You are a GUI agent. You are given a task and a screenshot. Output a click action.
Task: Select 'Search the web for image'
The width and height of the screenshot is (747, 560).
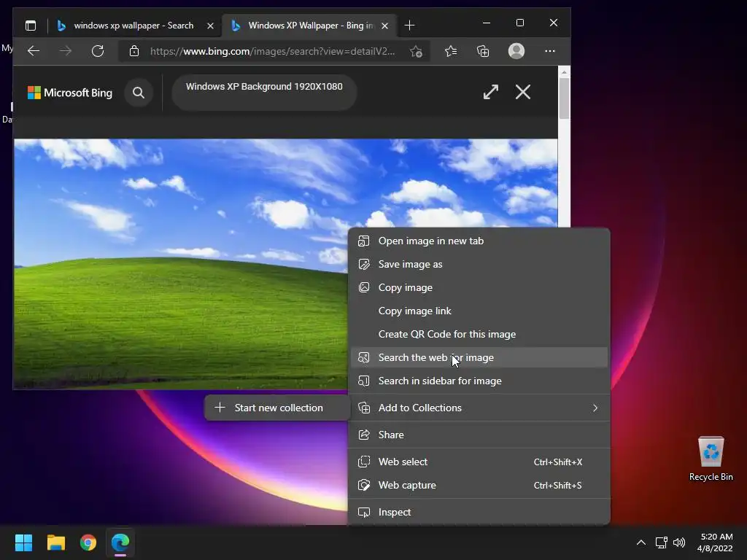479,357
